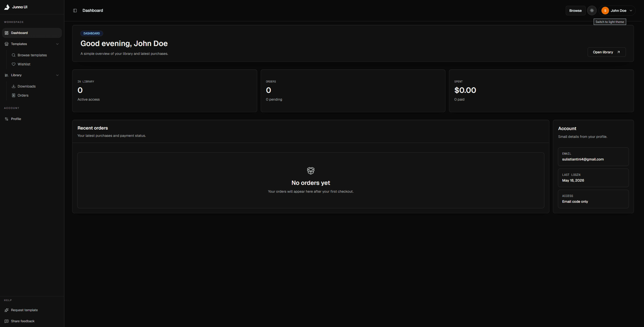
Task: Click the Last Login May 18, 2026 value
Action: (x=573, y=181)
